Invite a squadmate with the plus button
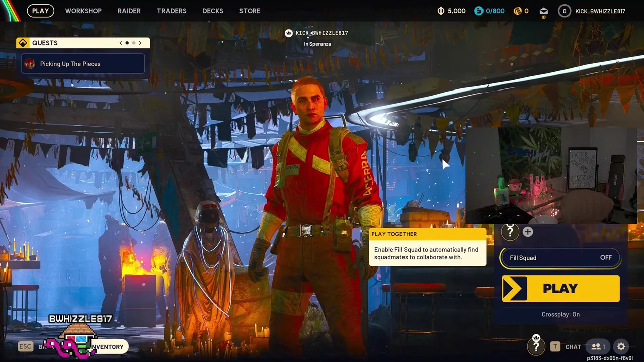The height and width of the screenshot is (362, 644). (x=528, y=232)
